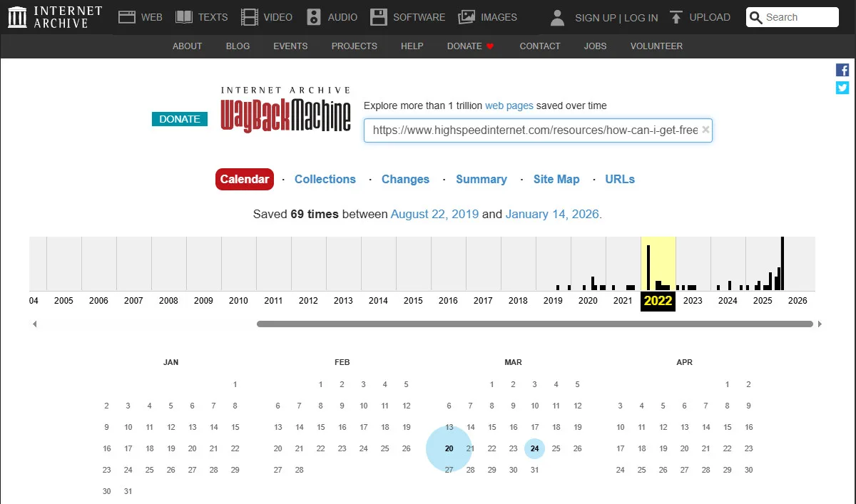Image resolution: width=856 pixels, height=504 pixels.
Task: Open the AUDIO section icon
Action: click(313, 16)
